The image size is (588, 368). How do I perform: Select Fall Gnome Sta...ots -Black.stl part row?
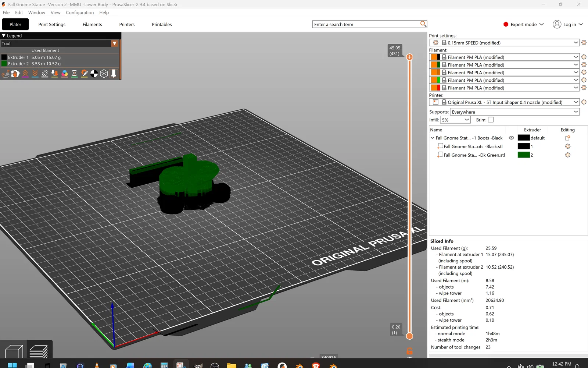(x=473, y=146)
